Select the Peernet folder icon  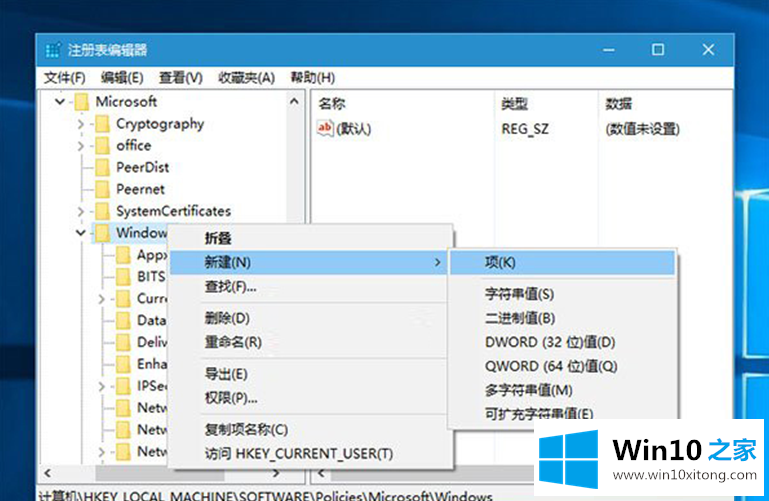[102, 189]
